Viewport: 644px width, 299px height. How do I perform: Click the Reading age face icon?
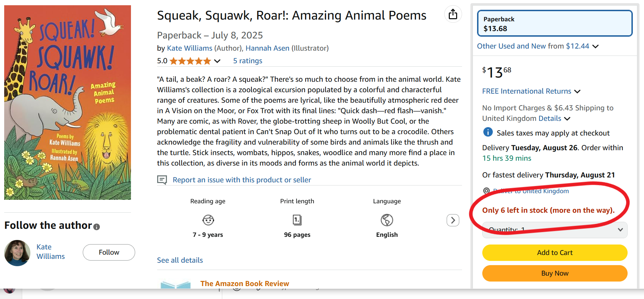pos(208,220)
